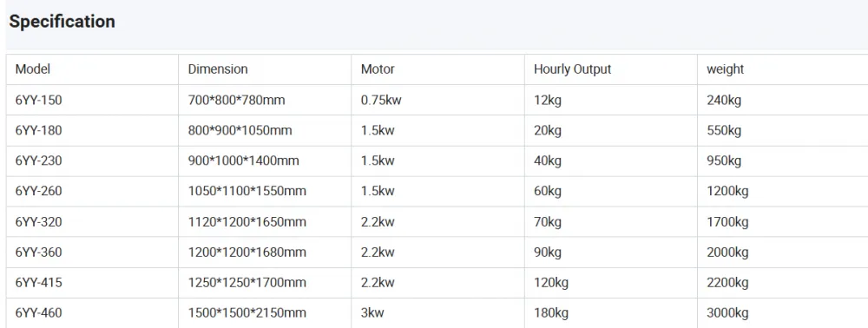The height and width of the screenshot is (328, 868).
Task: Select the 6YY-360 model cell
Action: pos(93,253)
